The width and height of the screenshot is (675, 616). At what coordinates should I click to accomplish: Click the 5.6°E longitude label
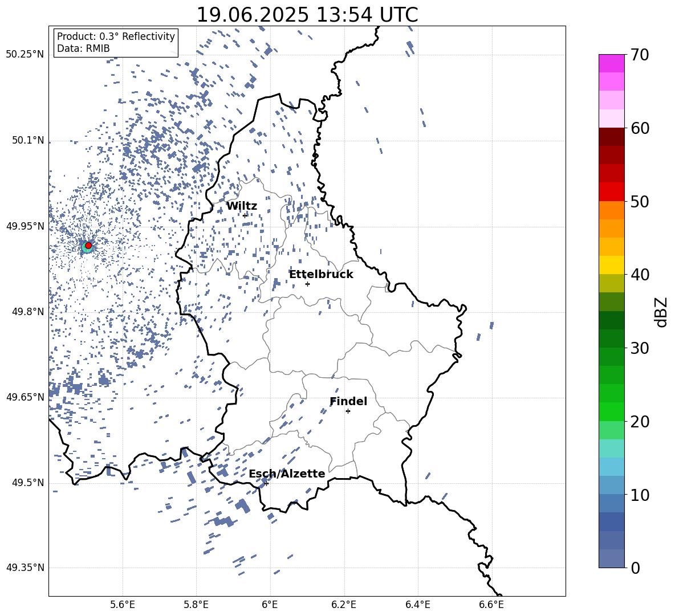click(x=123, y=605)
